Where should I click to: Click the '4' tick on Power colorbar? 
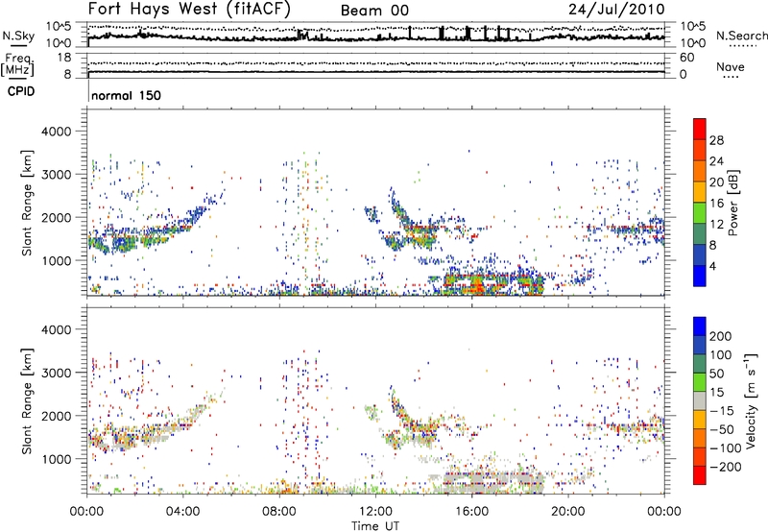click(x=712, y=266)
